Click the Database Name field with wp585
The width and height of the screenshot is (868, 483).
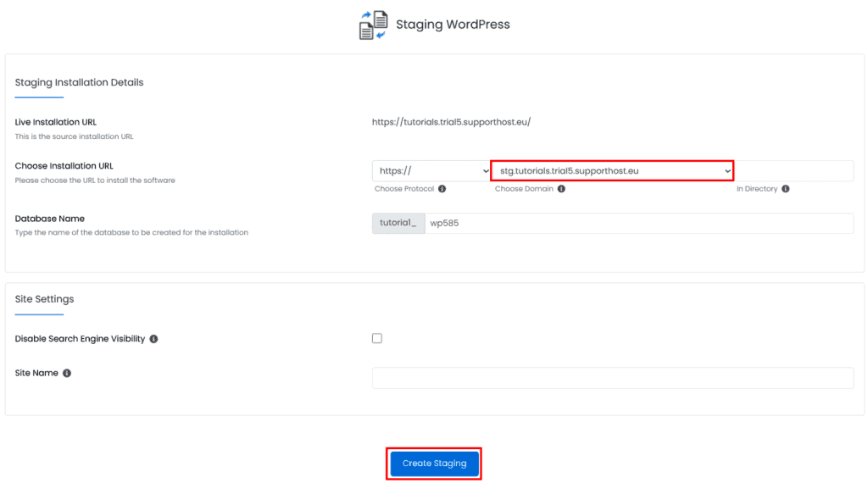click(639, 224)
